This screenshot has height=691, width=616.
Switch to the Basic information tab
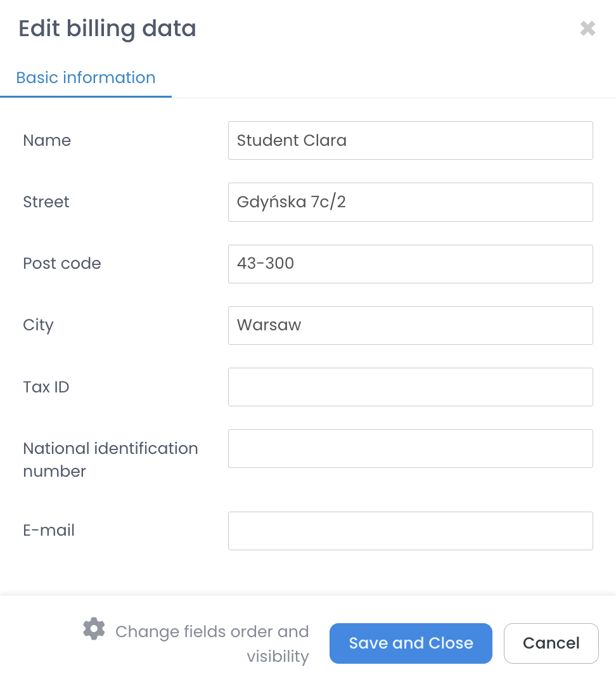point(86,78)
